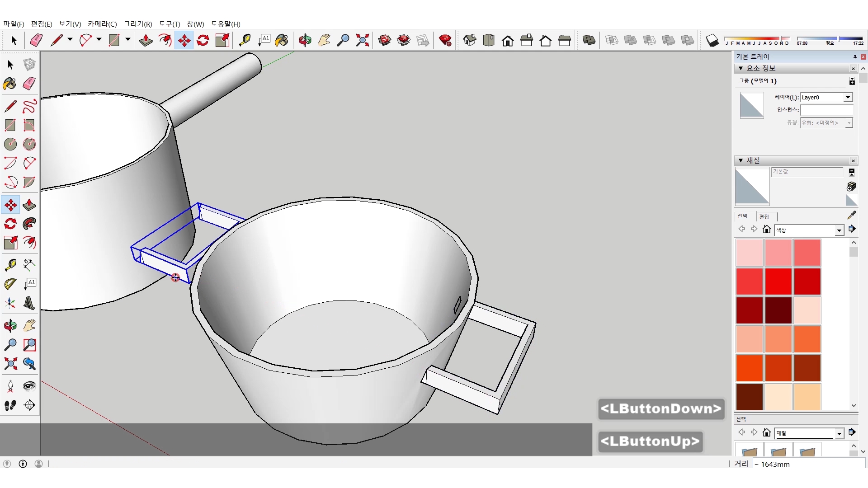Switch to the 편집 tab in materials
Screen dimensions: 868x488
[764, 216]
